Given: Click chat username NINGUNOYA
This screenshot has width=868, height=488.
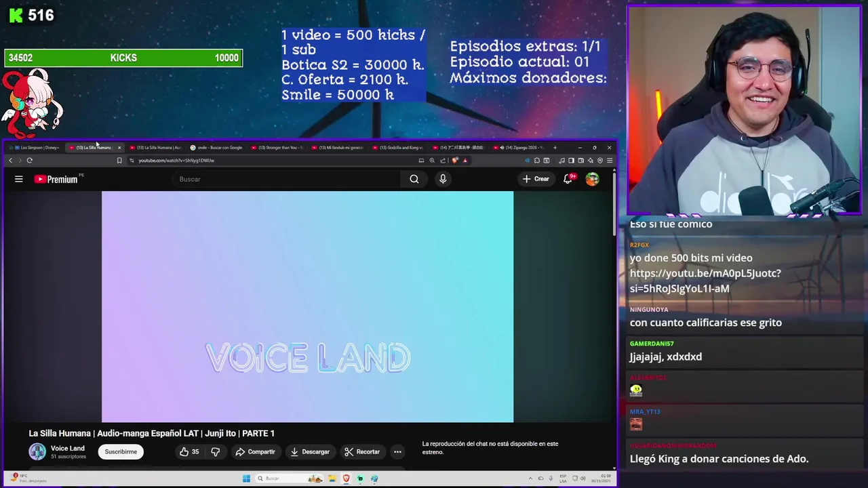Looking at the screenshot, I should coord(649,310).
